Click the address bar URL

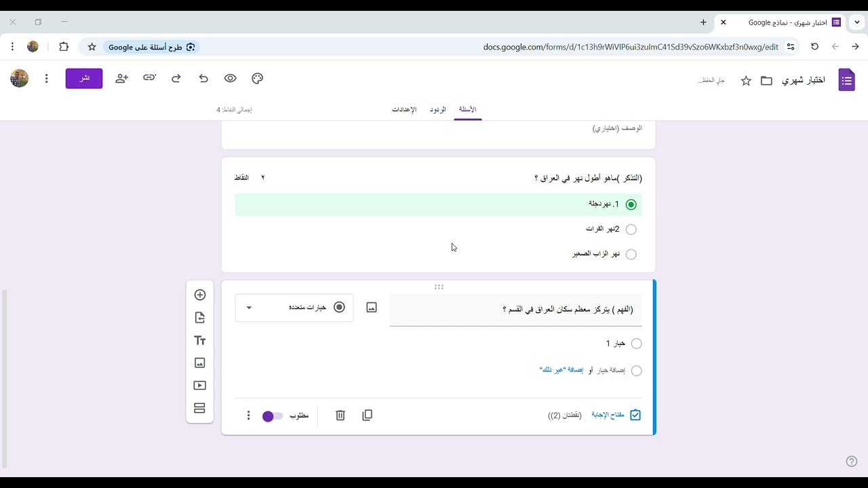point(631,47)
